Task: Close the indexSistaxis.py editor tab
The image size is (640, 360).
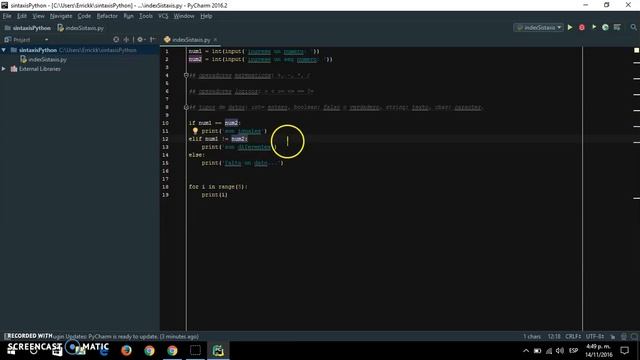Action: (x=215, y=40)
